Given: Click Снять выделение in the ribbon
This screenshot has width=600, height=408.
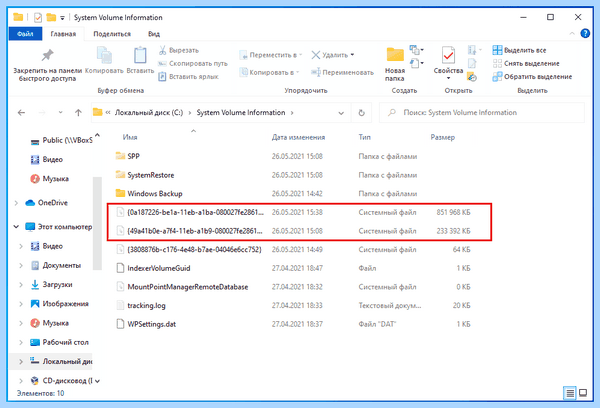Looking at the screenshot, I should (526, 64).
